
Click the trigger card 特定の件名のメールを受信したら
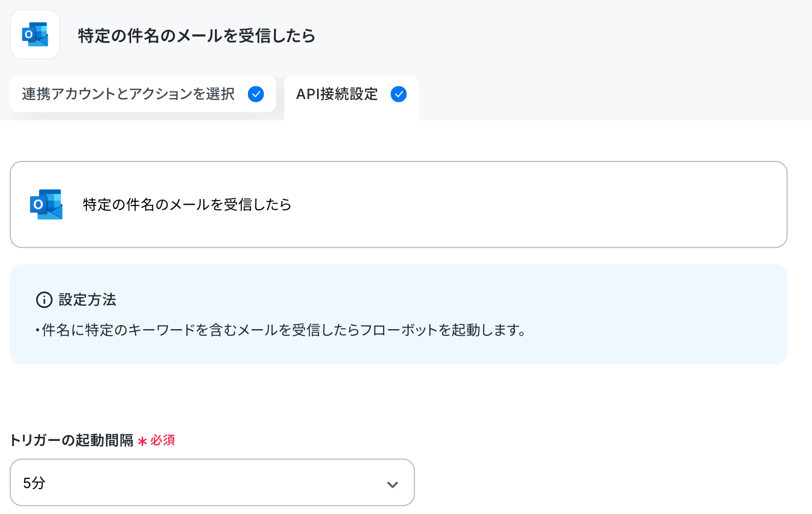click(398, 204)
